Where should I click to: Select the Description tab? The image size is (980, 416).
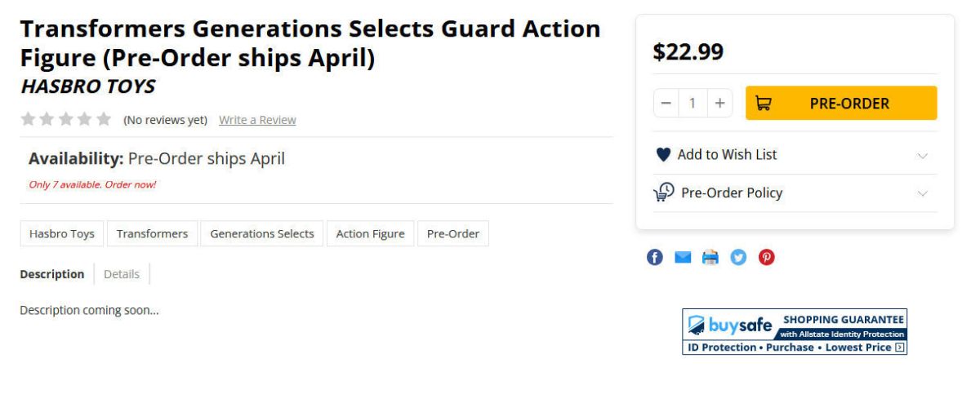(52, 274)
